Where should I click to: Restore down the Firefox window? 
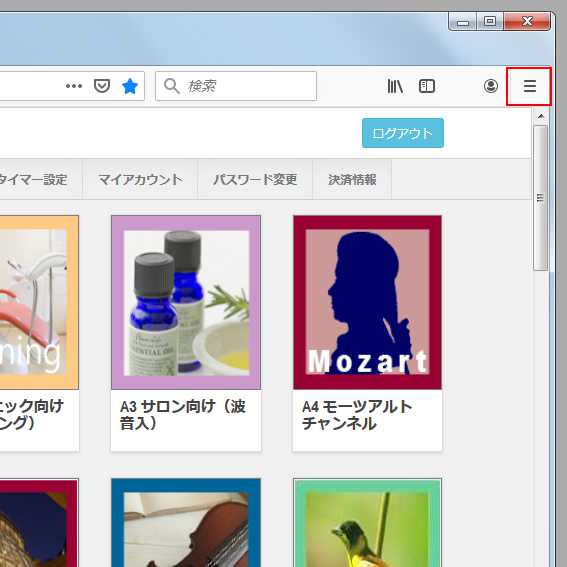490,22
